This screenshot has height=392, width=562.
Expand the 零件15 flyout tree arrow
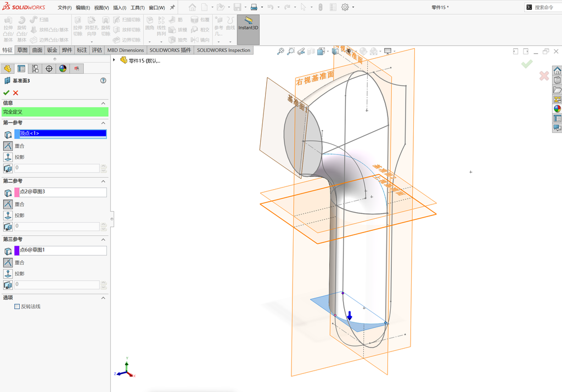point(114,60)
